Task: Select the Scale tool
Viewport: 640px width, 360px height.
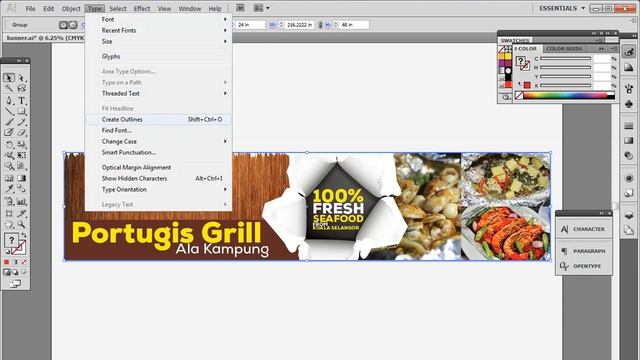Action: click(x=22, y=144)
